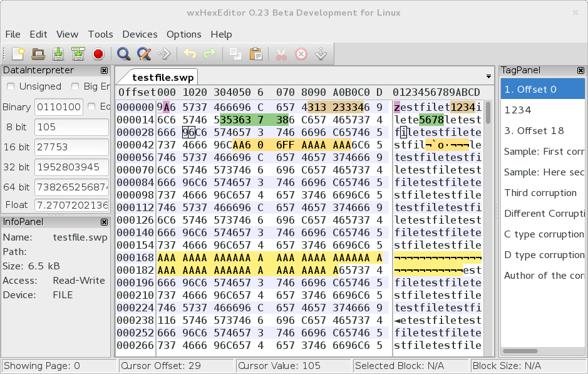Click the Save file toolbar icon

tap(58, 54)
